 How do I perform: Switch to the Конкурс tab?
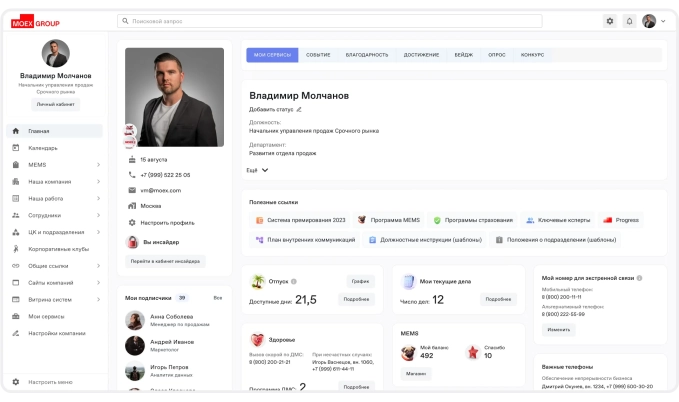(x=532, y=55)
